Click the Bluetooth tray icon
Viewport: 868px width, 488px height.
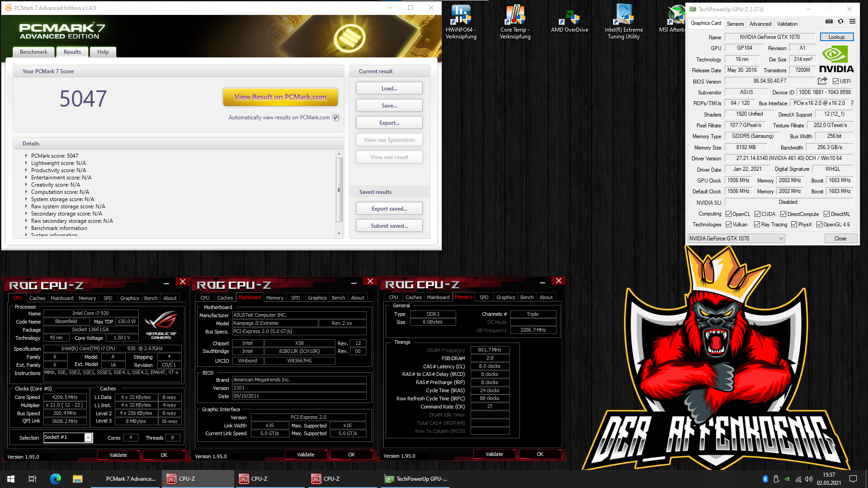pyautogui.click(x=765, y=479)
